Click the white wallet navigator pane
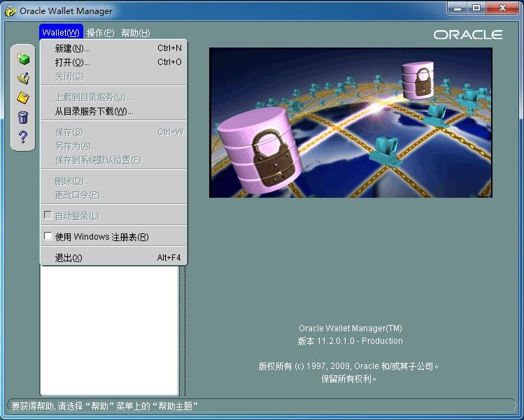 (109, 330)
